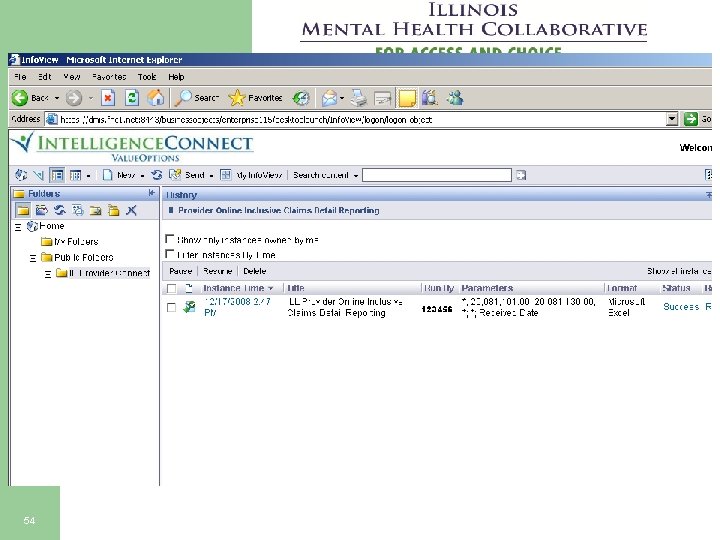Collapse the Folders panel with the arrow icon

152,193
